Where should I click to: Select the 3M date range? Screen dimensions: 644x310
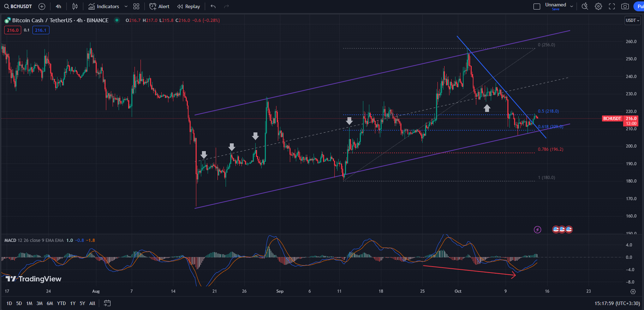[x=40, y=303]
